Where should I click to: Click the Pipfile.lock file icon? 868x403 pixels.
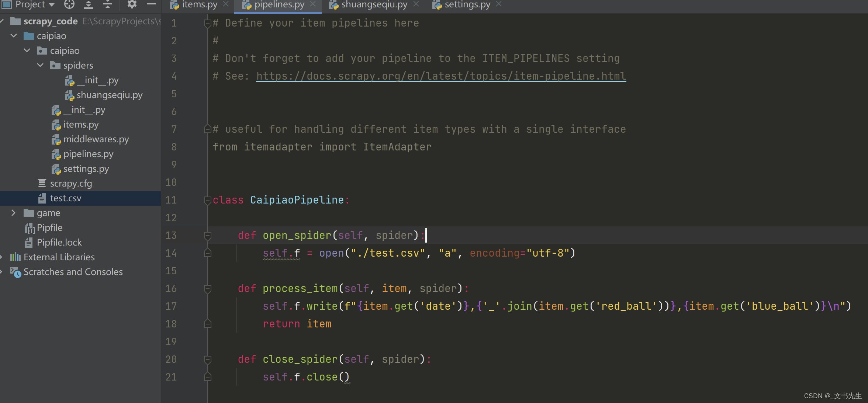point(29,243)
